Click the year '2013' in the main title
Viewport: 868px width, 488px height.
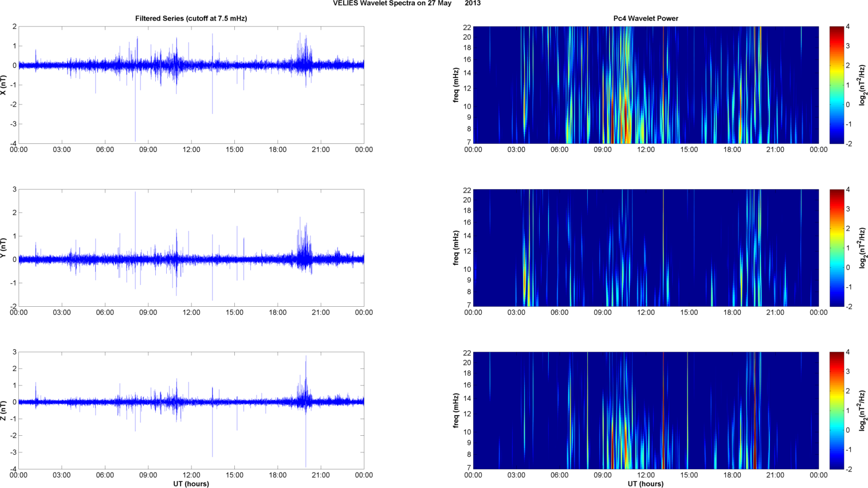pos(473,3)
